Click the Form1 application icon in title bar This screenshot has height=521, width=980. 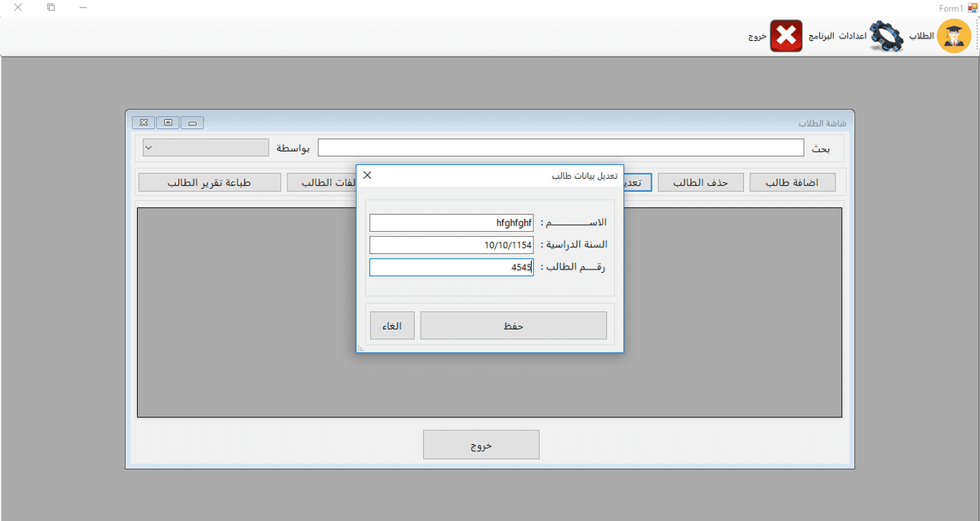(x=972, y=7)
